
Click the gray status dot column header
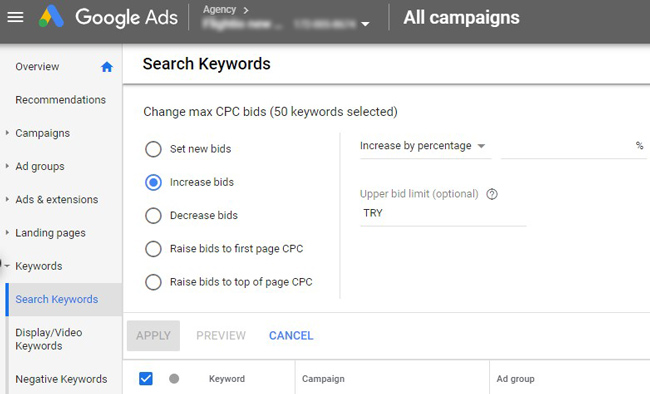point(174,378)
